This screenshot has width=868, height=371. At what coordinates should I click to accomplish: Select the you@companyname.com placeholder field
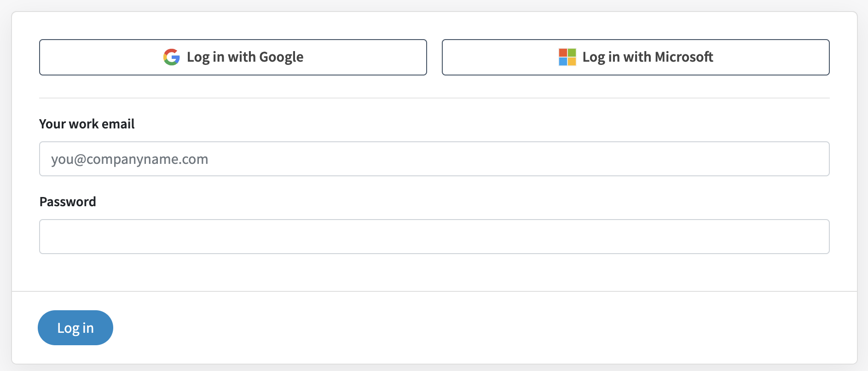tap(434, 159)
